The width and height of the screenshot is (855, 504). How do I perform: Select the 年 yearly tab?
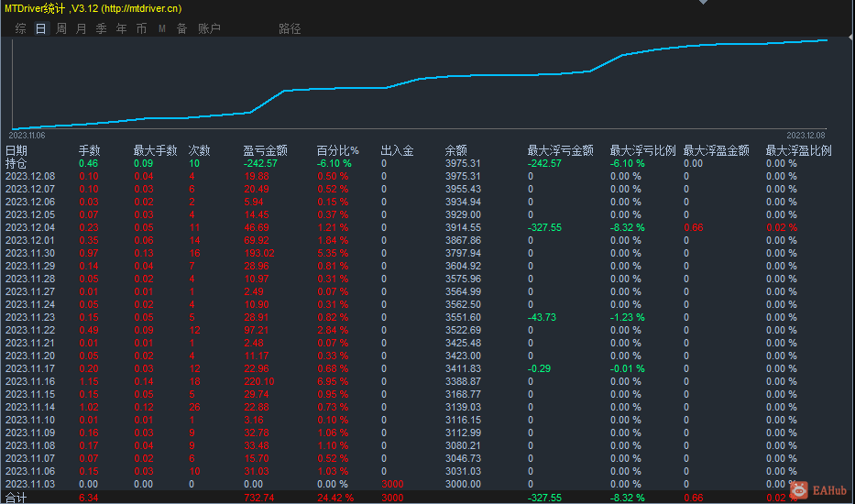coord(122,28)
